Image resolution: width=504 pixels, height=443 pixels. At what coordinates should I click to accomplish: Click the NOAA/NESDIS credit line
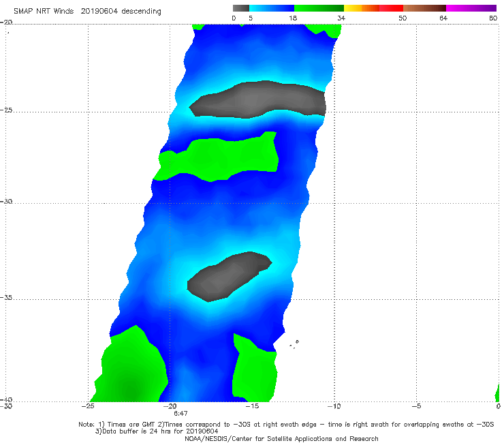[x=281, y=438]
